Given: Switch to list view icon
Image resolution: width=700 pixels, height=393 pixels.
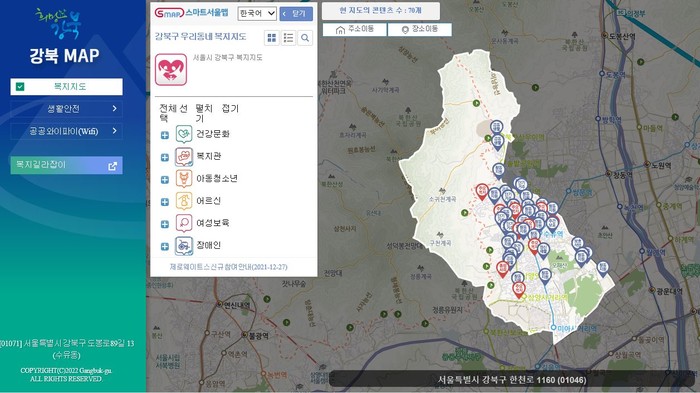Looking at the screenshot, I should 288,38.
